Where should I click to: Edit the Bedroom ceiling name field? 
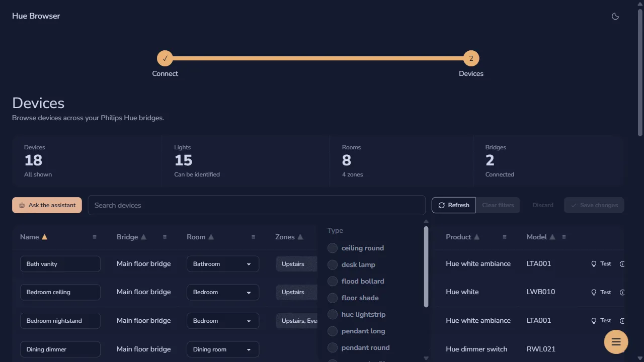(x=60, y=292)
